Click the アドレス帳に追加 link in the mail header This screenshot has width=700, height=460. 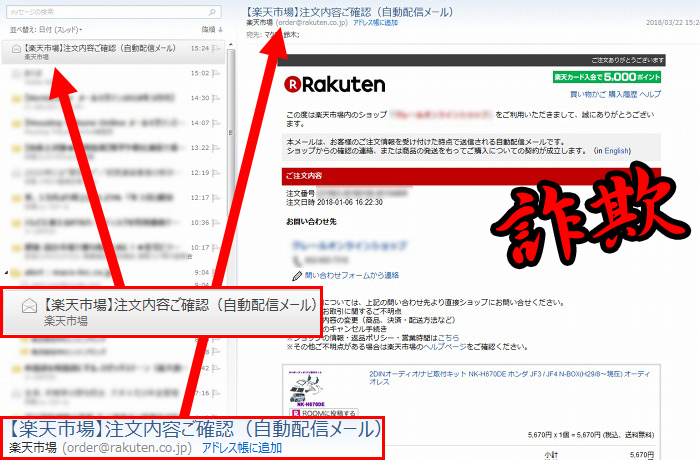375,22
